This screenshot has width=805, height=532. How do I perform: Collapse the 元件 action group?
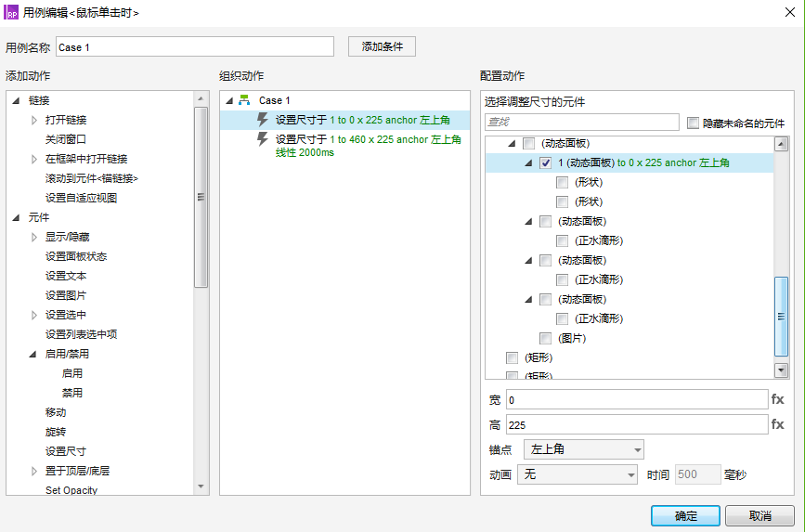point(17,218)
